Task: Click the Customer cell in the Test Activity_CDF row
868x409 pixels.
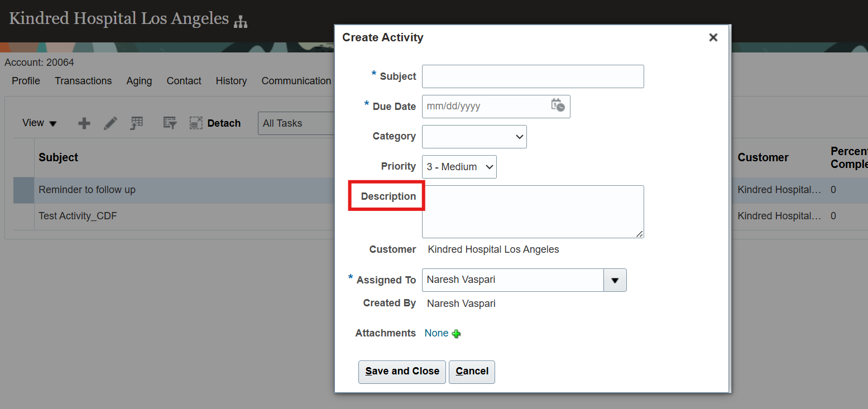Action: (x=779, y=216)
